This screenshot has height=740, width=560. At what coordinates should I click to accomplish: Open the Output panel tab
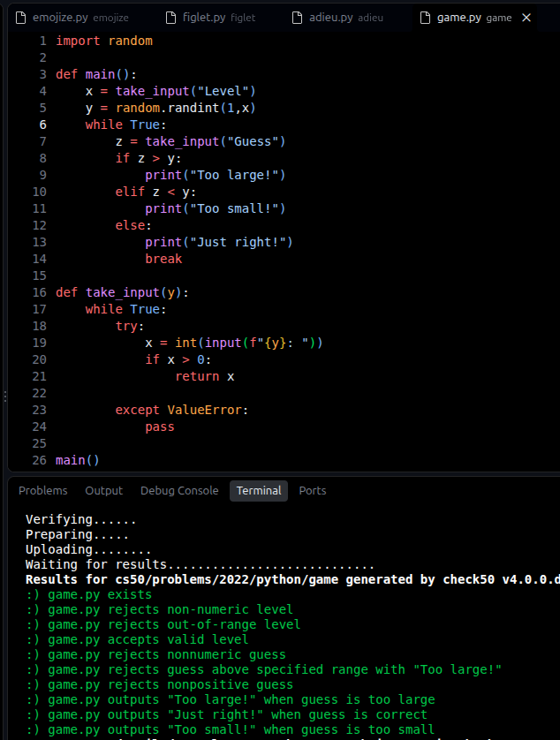point(104,491)
